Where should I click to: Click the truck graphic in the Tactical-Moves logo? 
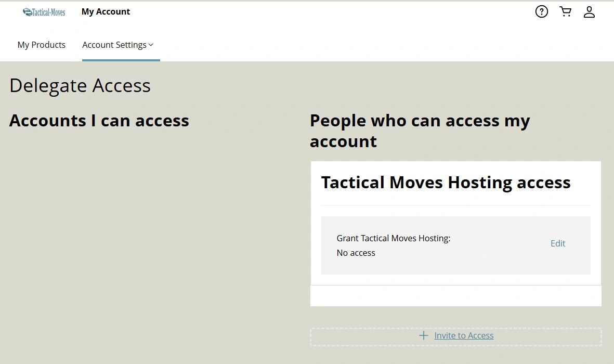tap(27, 11)
